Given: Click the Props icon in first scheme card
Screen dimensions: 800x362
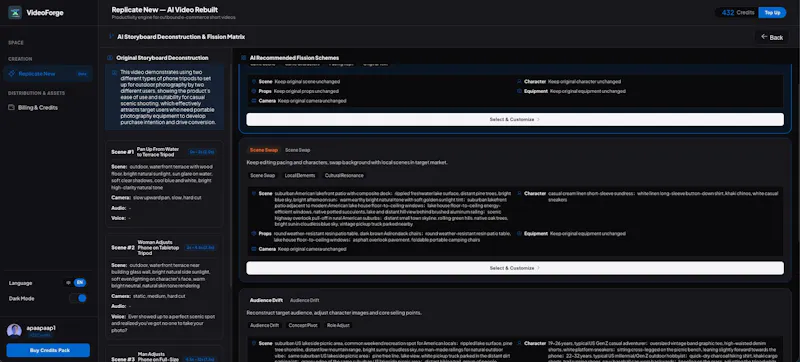Looking at the screenshot, I should [x=254, y=91].
